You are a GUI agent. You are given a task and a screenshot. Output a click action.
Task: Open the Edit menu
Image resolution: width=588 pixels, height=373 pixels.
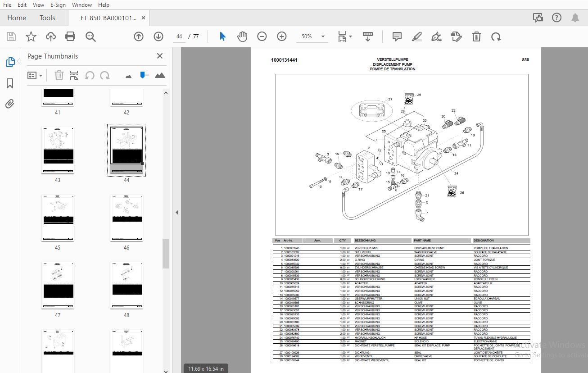pyautogui.click(x=22, y=5)
